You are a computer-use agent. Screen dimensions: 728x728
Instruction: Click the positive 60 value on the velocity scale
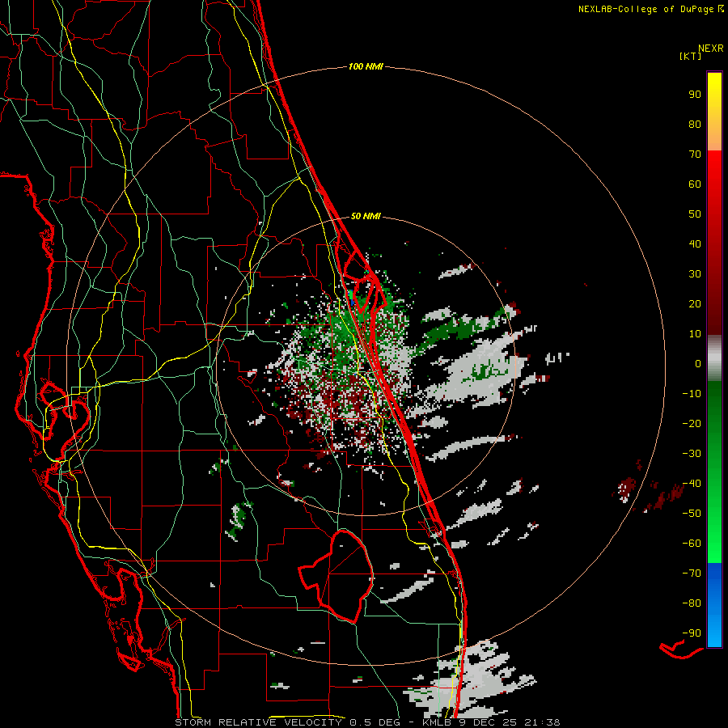tap(695, 184)
